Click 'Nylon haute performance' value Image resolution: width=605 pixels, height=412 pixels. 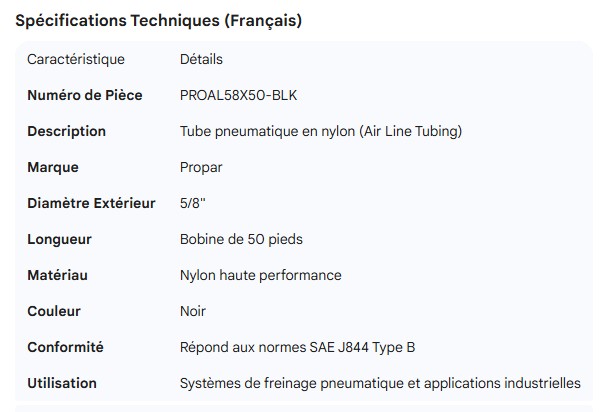click(260, 275)
